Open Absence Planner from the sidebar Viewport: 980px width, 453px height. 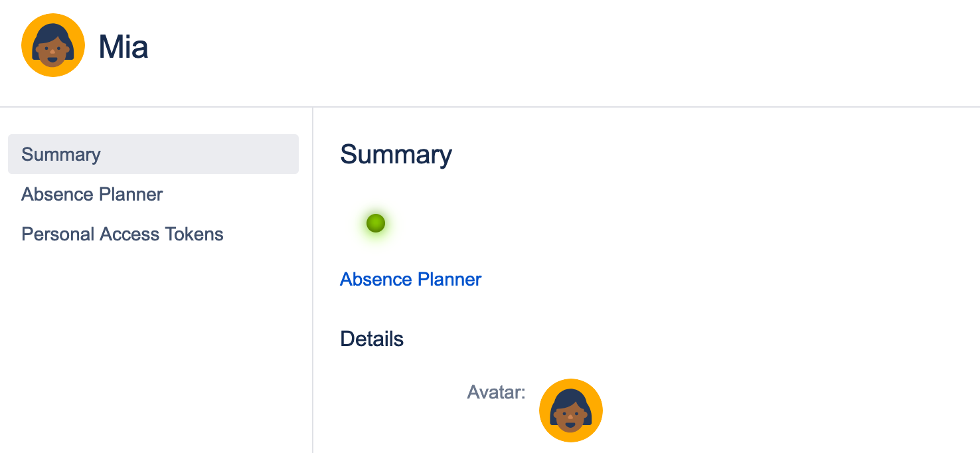click(x=92, y=194)
